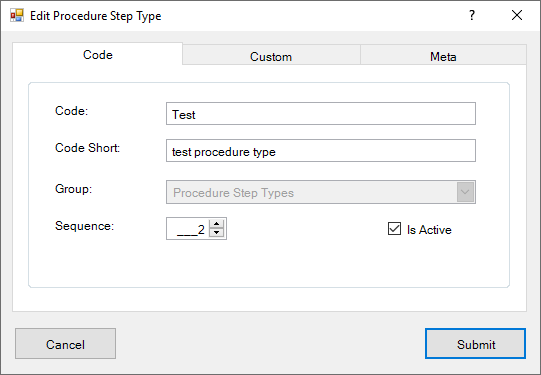This screenshot has height=375, width=541.
Task: Open the help question mark button
Action: pos(472,15)
